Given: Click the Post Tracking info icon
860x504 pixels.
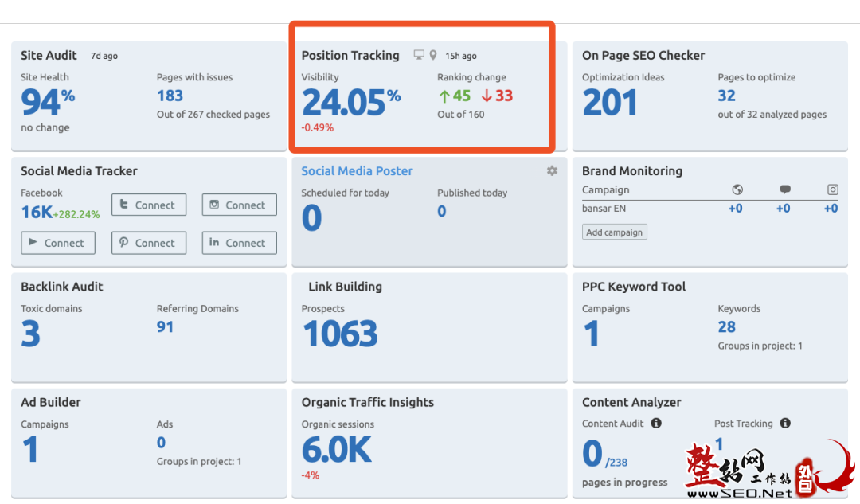Looking at the screenshot, I should (785, 423).
